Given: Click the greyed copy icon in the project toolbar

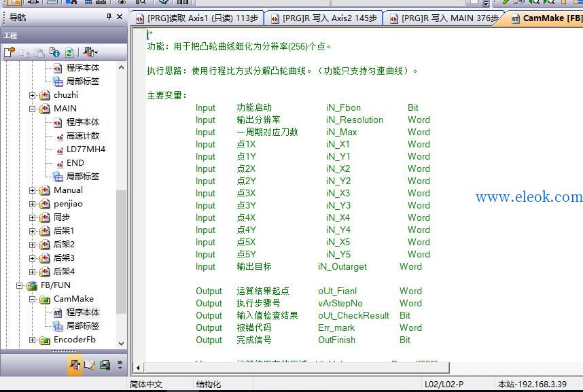Looking at the screenshot, I should click(24, 52).
